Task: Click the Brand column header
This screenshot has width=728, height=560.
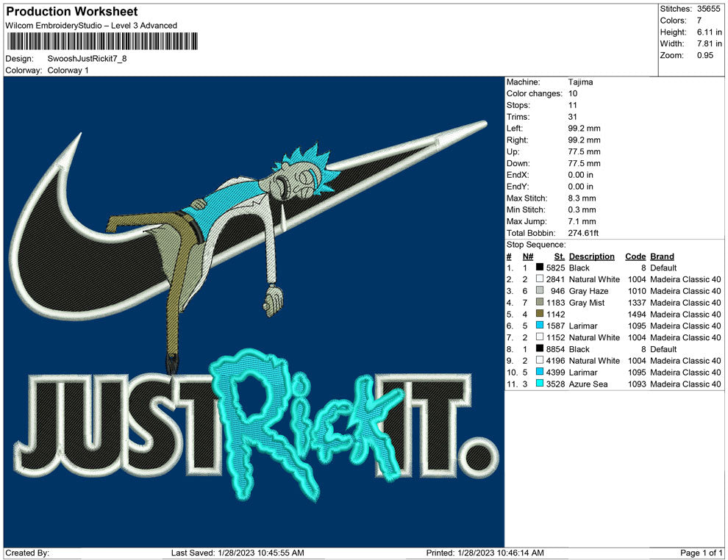Action: pyautogui.click(x=662, y=256)
